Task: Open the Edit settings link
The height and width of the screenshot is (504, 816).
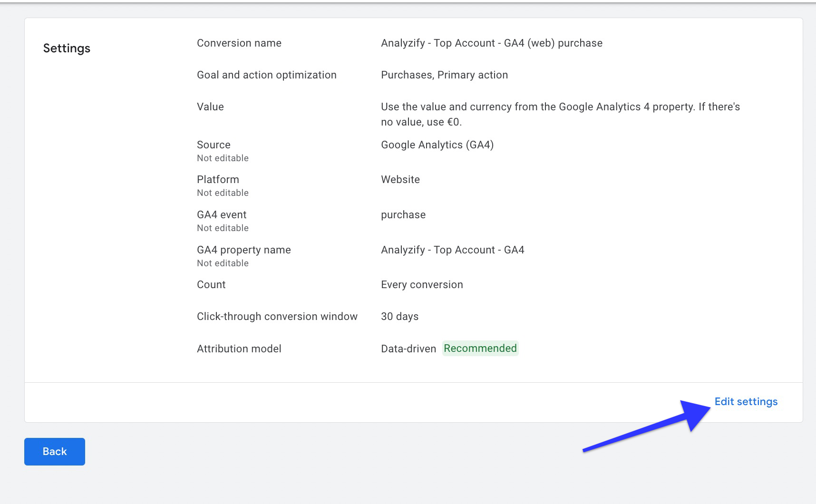Action: (x=746, y=402)
